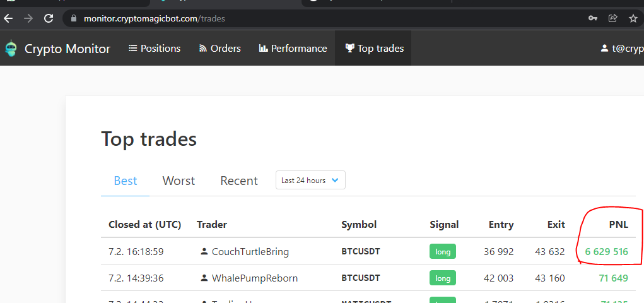Click the PNL value 71 649
This screenshot has width=644, height=303.
pos(614,278)
